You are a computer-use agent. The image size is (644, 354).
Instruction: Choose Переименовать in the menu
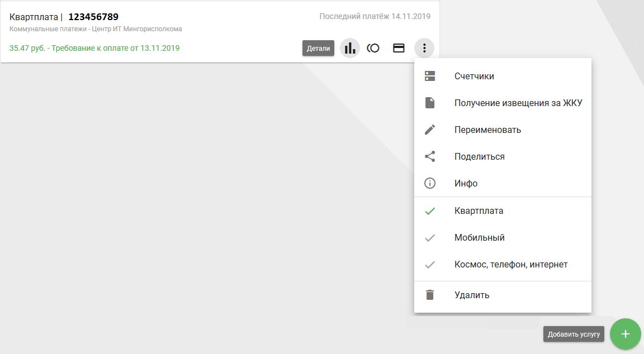click(x=487, y=130)
